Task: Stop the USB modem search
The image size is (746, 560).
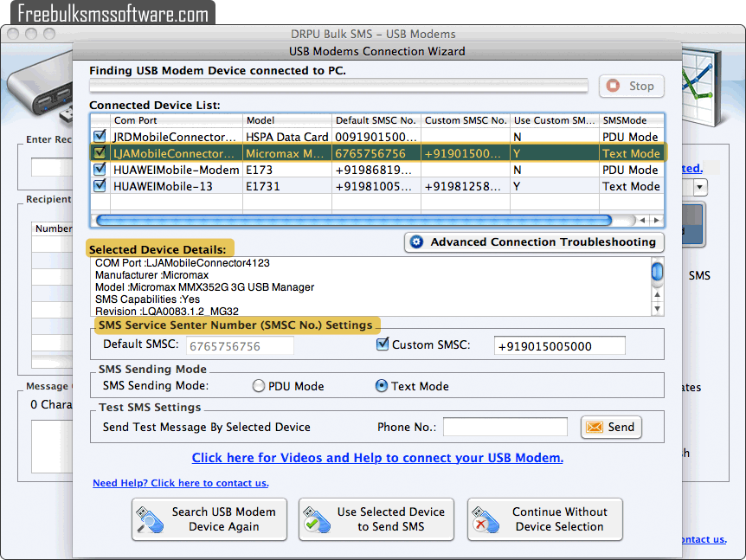Action: pyautogui.click(x=632, y=86)
